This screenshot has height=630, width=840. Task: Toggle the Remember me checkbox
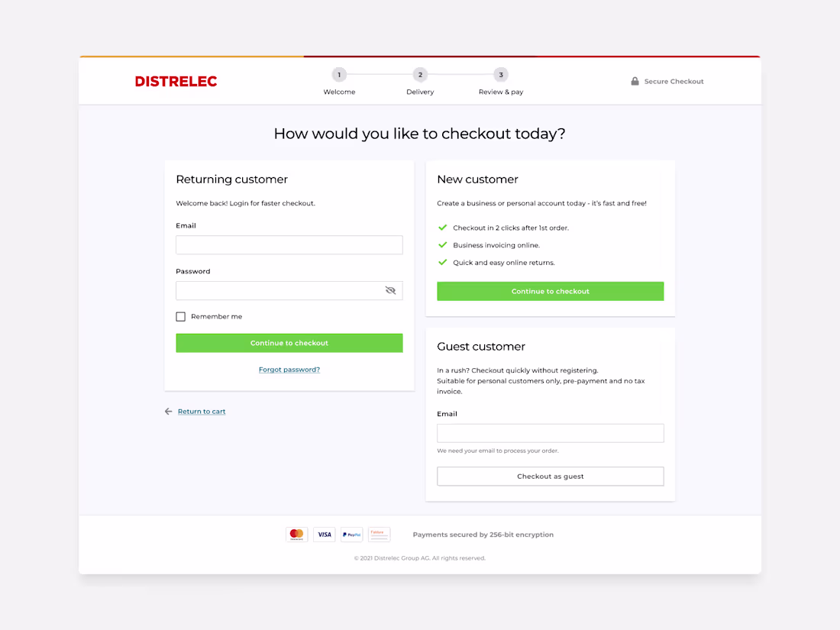(x=180, y=316)
